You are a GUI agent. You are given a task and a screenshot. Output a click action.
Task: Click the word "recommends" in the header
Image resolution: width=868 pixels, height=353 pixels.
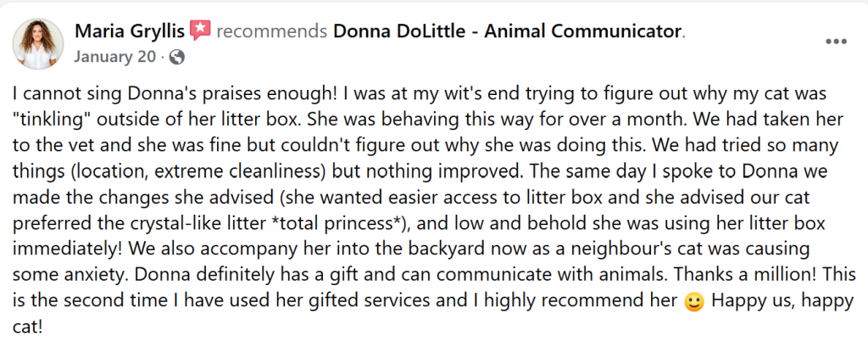tap(272, 32)
